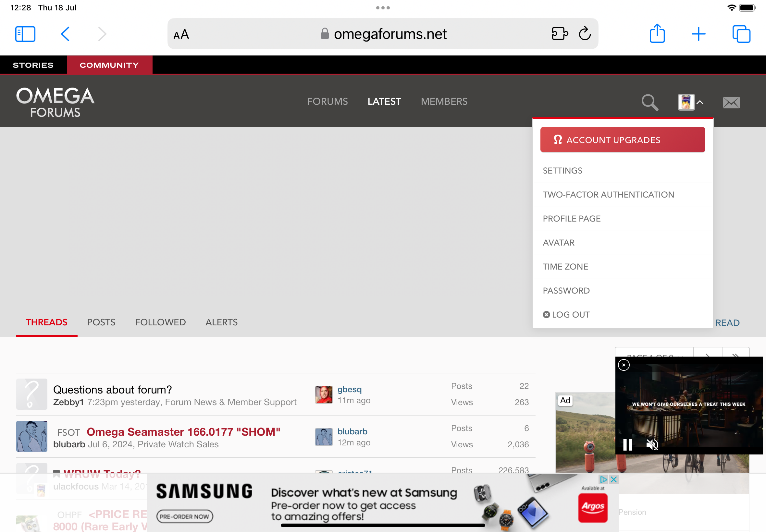Open the forum search magnifier
This screenshot has width=766, height=532.
[649, 102]
